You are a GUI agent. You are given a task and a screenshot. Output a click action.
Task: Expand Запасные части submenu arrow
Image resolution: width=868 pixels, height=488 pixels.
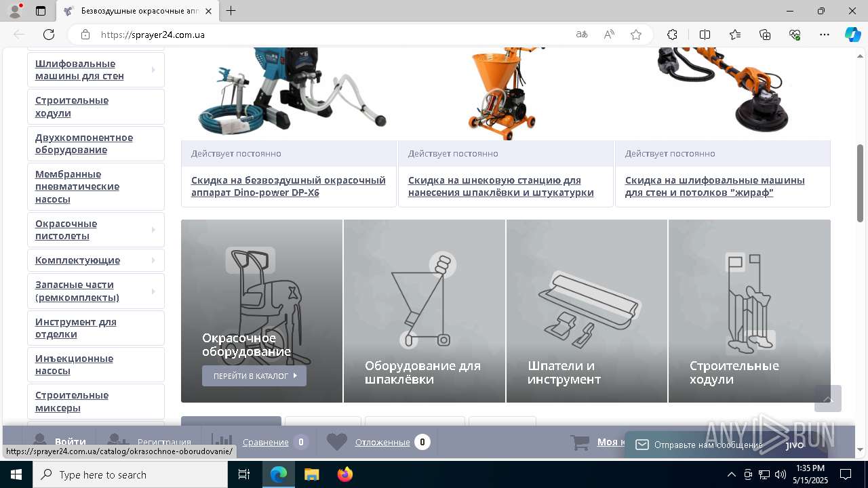153,291
